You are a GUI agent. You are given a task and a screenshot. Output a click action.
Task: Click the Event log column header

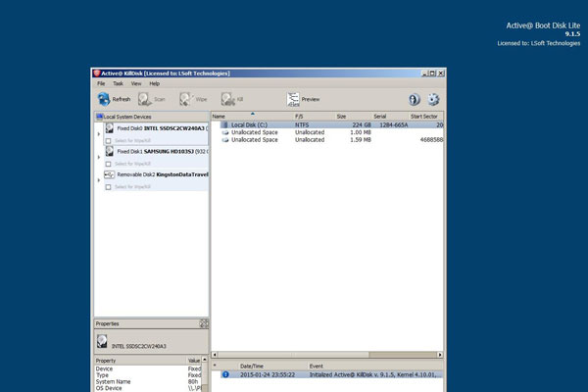coord(375,366)
